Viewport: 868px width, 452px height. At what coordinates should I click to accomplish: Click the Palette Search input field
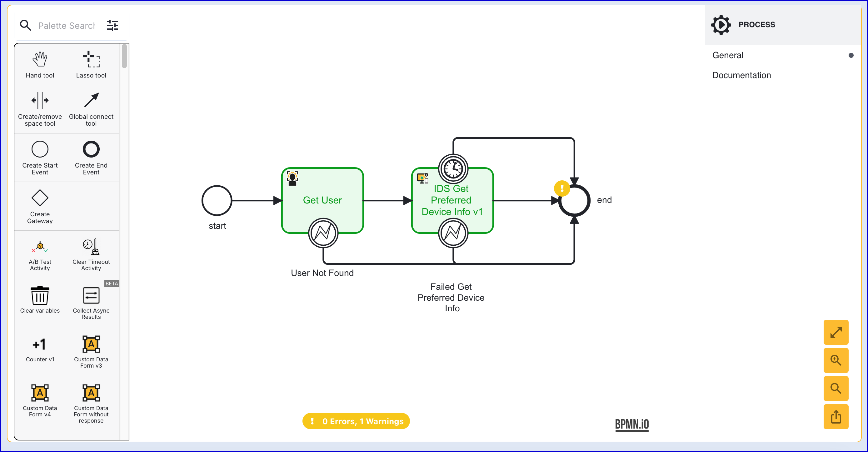pos(66,25)
